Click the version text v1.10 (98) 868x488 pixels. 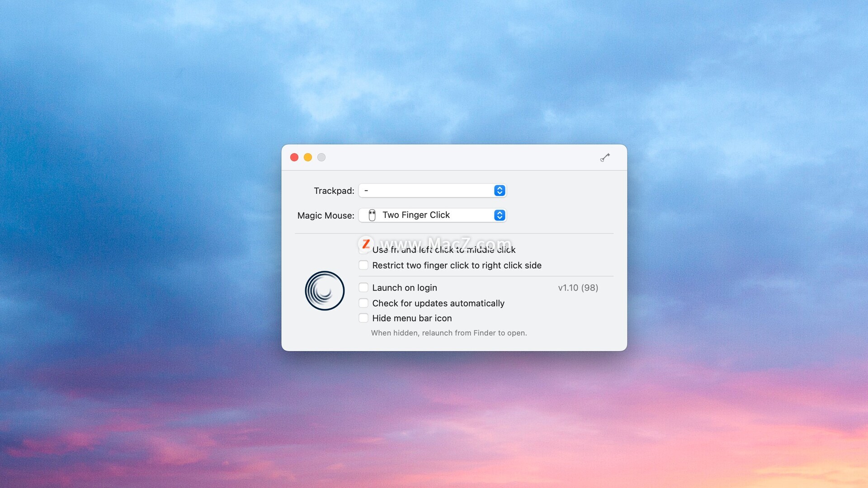click(x=578, y=288)
